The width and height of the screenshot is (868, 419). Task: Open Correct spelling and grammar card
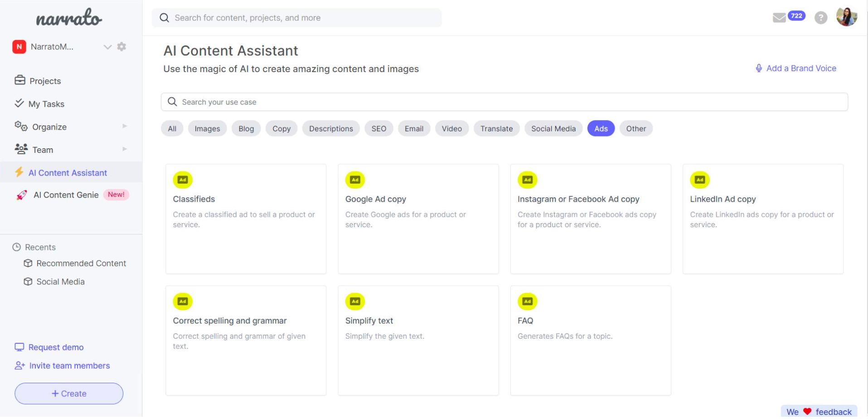coord(246,341)
